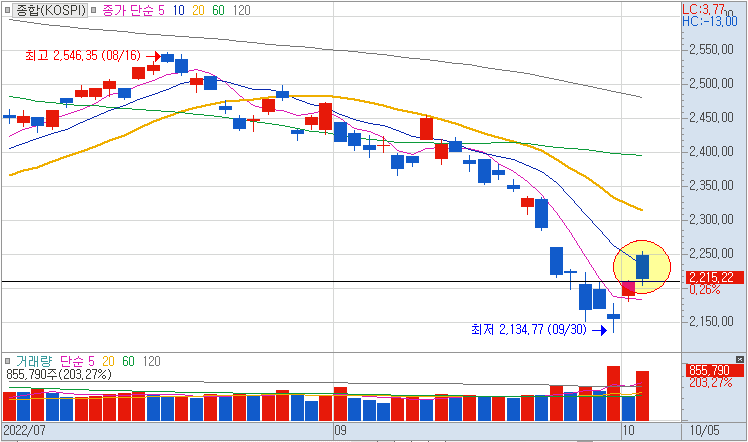Click the 2,450.00 price axis label

(x=712, y=117)
